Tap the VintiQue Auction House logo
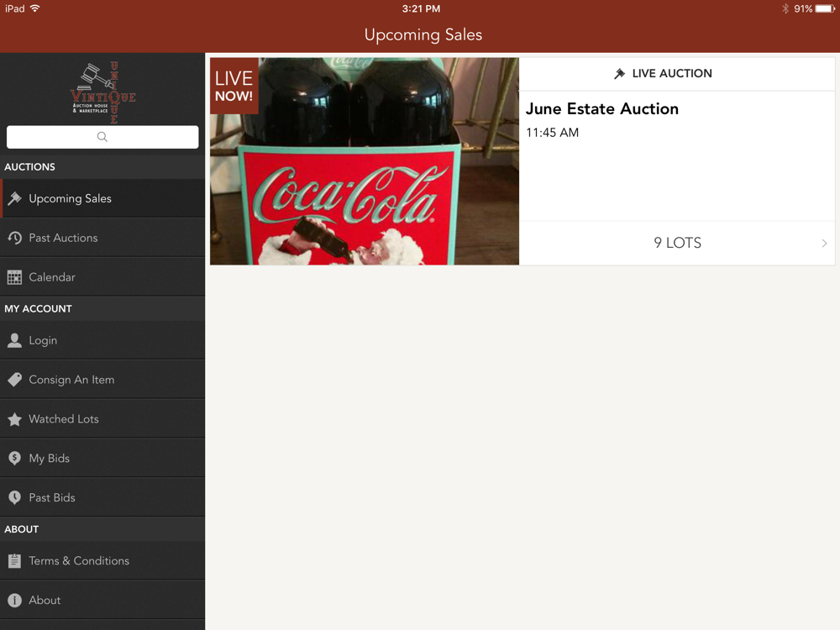Screen dimensions: 840x630 [102, 92]
